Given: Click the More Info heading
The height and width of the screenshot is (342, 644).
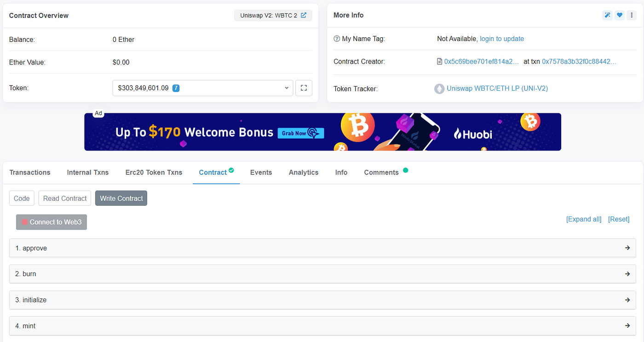Looking at the screenshot, I should (x=348, y=15).
